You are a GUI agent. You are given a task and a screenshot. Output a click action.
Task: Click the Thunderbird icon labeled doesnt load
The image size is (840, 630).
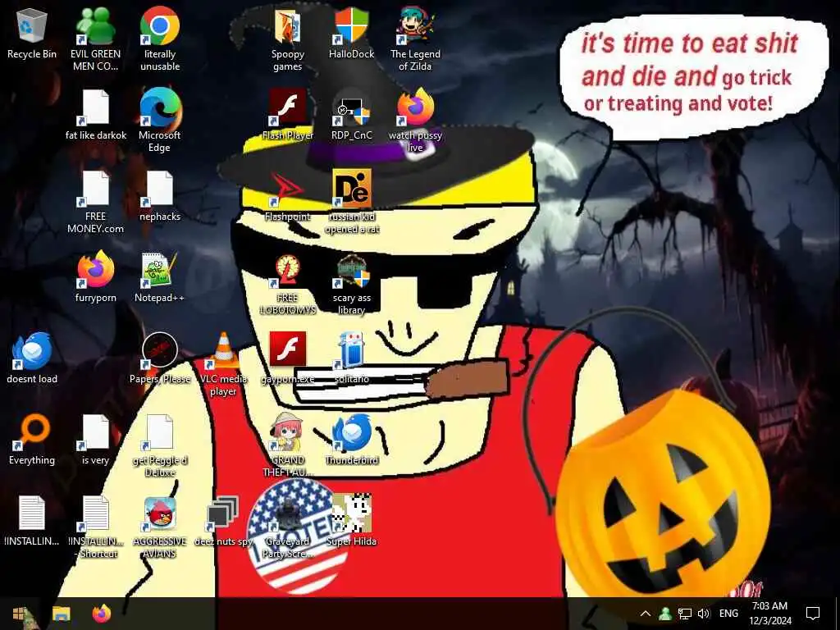coord(32,359)
